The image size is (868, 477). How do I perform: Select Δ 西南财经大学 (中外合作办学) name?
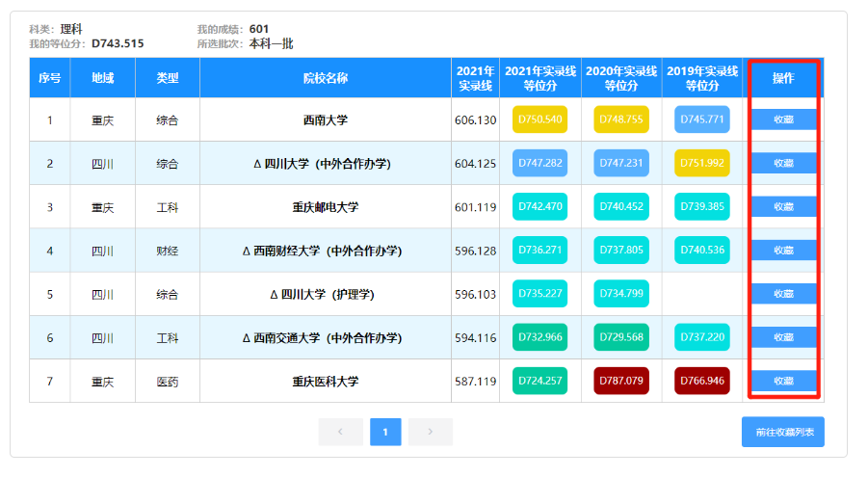[322, 251]
